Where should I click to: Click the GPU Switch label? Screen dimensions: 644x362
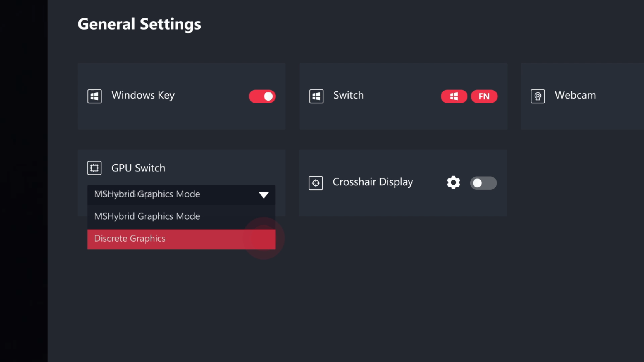pyautogui.click(x=138, y=168)
